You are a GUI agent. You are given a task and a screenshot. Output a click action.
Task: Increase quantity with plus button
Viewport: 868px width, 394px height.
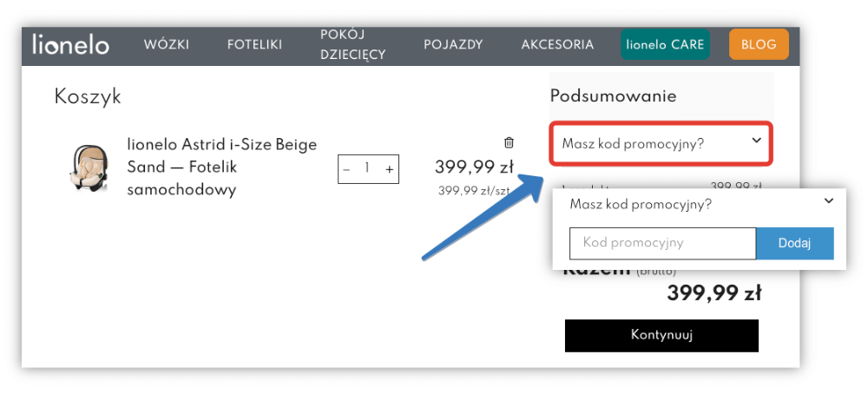point(390,169)
